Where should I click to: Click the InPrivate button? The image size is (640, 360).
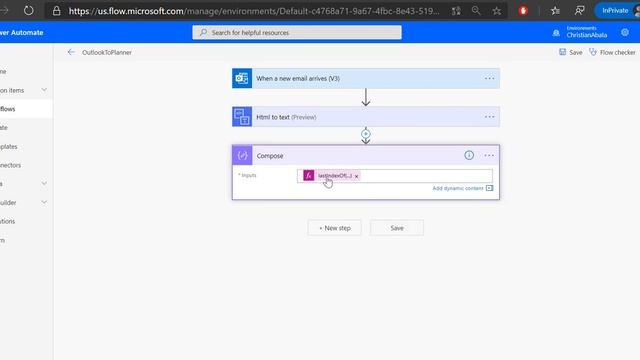tap(615, 11)
